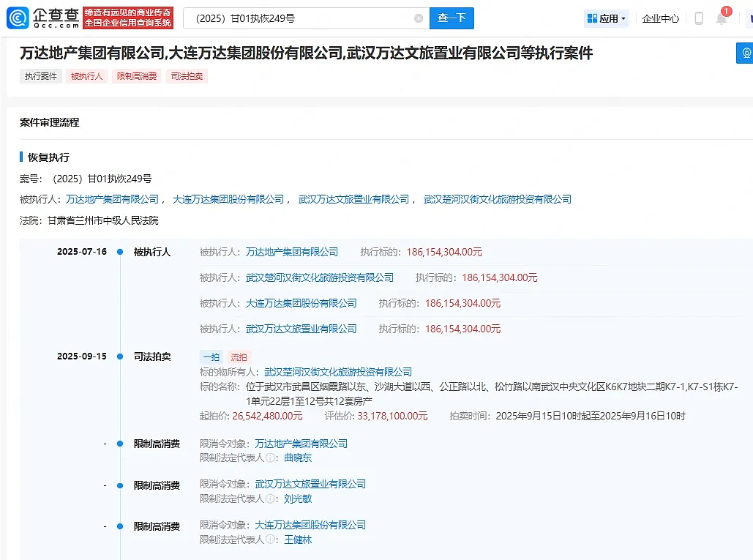Click the 2025-09-15 timeline marker dot
This screenshot has height=560, width=753.
coord(120,356)
